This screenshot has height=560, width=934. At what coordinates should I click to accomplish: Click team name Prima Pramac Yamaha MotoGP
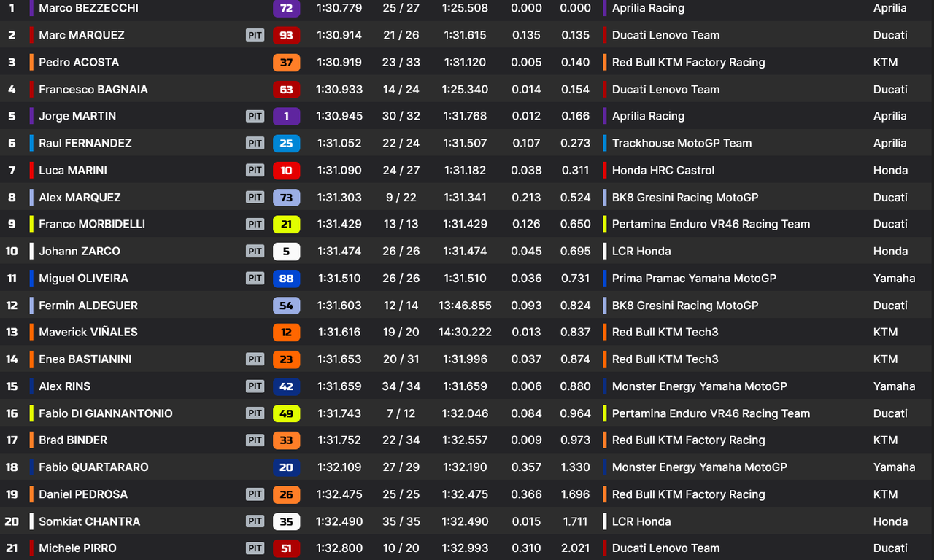694,278
